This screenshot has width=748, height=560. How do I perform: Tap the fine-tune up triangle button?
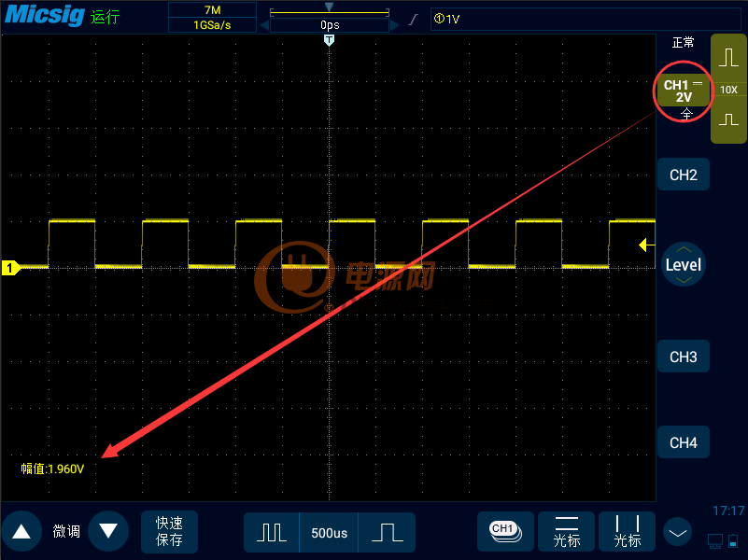21,531
